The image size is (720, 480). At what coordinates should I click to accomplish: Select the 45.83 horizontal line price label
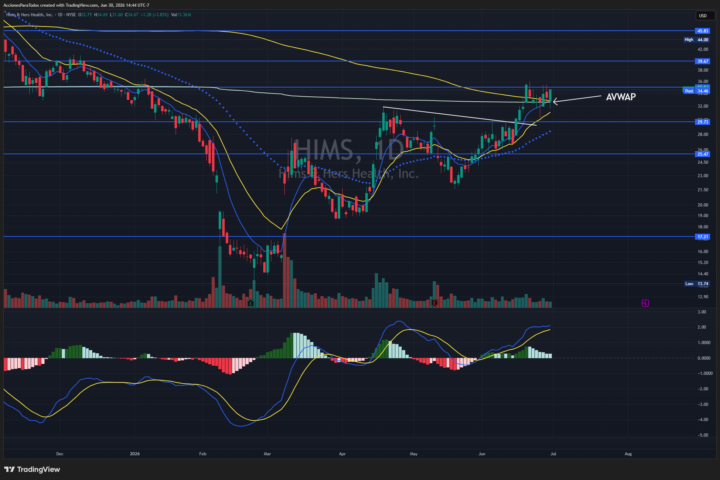pyautogui.click(x=703, y=31)
